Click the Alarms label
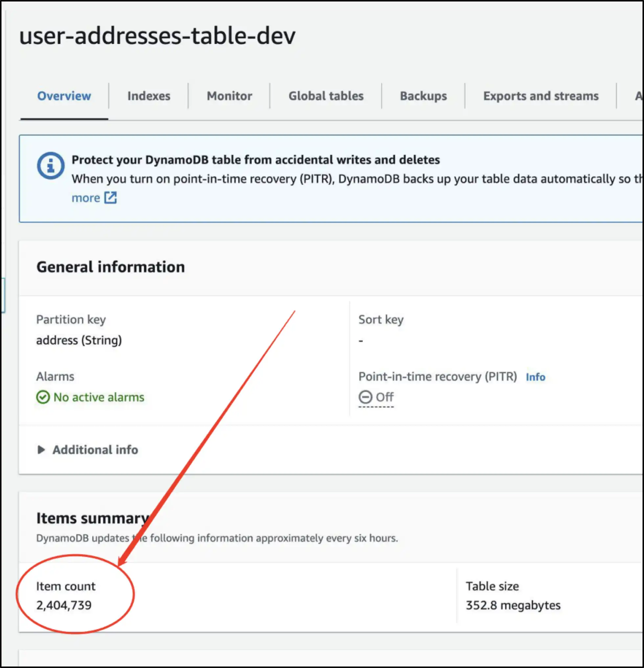 coord(55,376)
